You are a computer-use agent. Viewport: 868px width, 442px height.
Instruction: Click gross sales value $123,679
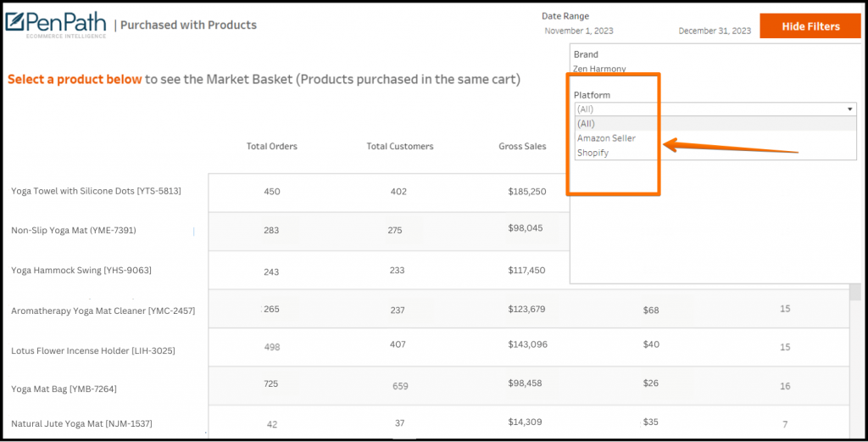(x=526, y=309)
